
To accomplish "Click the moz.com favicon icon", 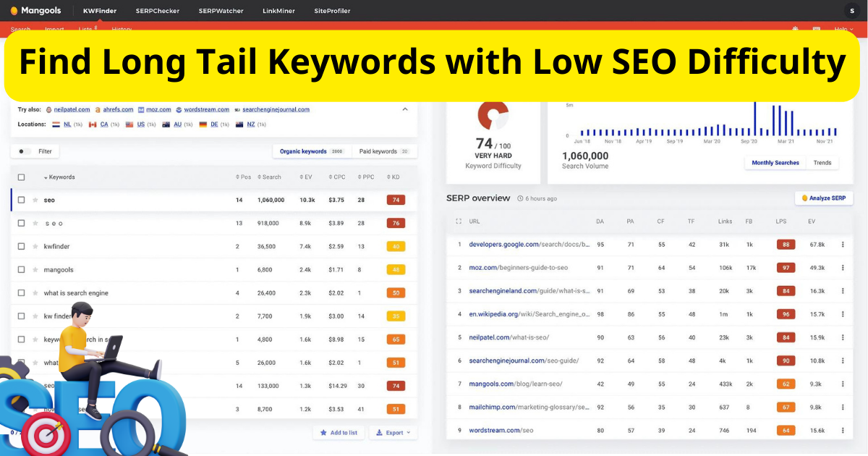I will point(140,109).
